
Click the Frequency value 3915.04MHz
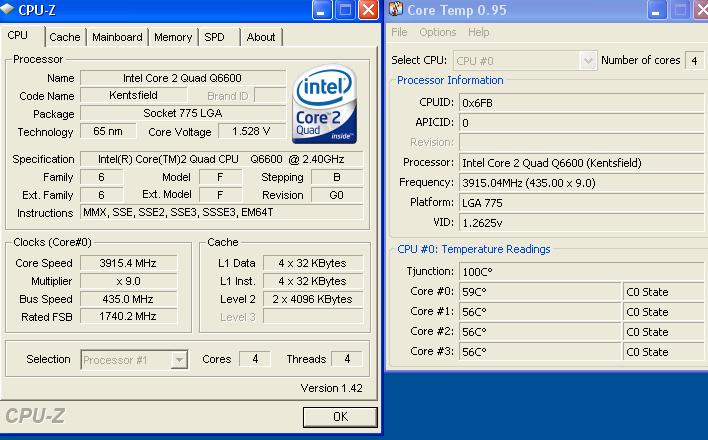583,183
